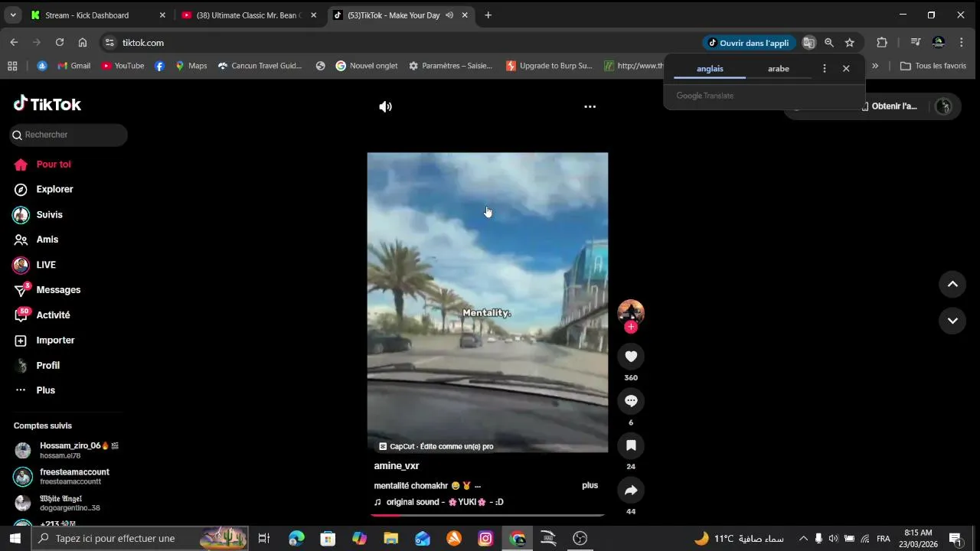Open media control icon in Chrome toolbar
This screenshot has width=980, height=551.
click(x=916, y=43)
